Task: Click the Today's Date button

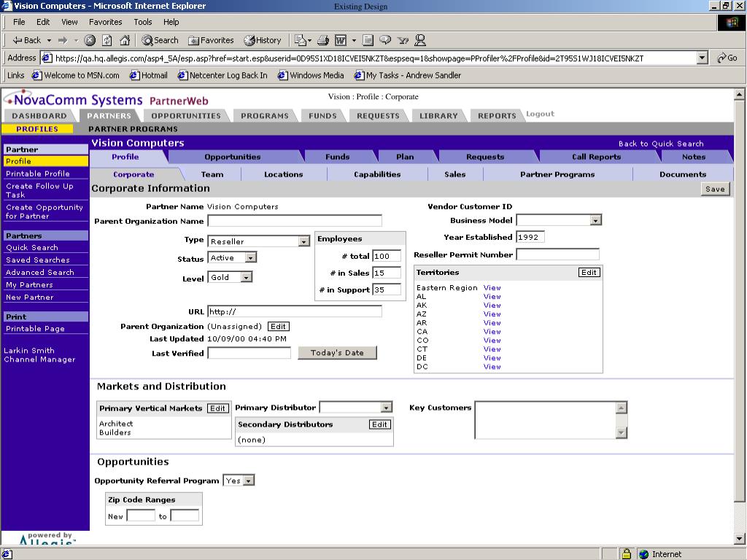Action: click(337, 353)
